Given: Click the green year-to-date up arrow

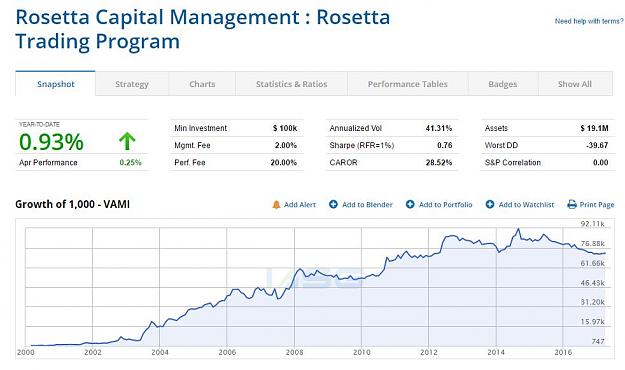Looking at the screenshot, I should [x=127, y=141].
